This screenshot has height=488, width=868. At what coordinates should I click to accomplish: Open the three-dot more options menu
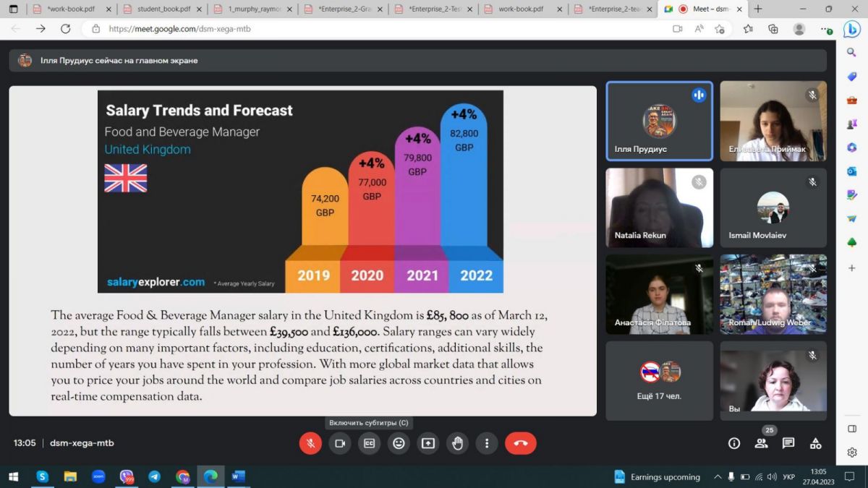pos(487,443)
